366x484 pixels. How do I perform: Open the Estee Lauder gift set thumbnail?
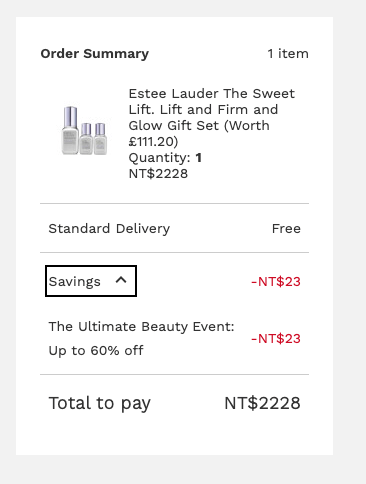84,130
